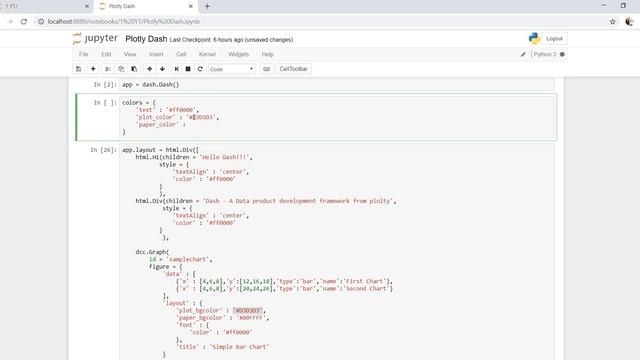Open the Cell menu
This screenshot has height=360, width=640.
pos(181,54)
